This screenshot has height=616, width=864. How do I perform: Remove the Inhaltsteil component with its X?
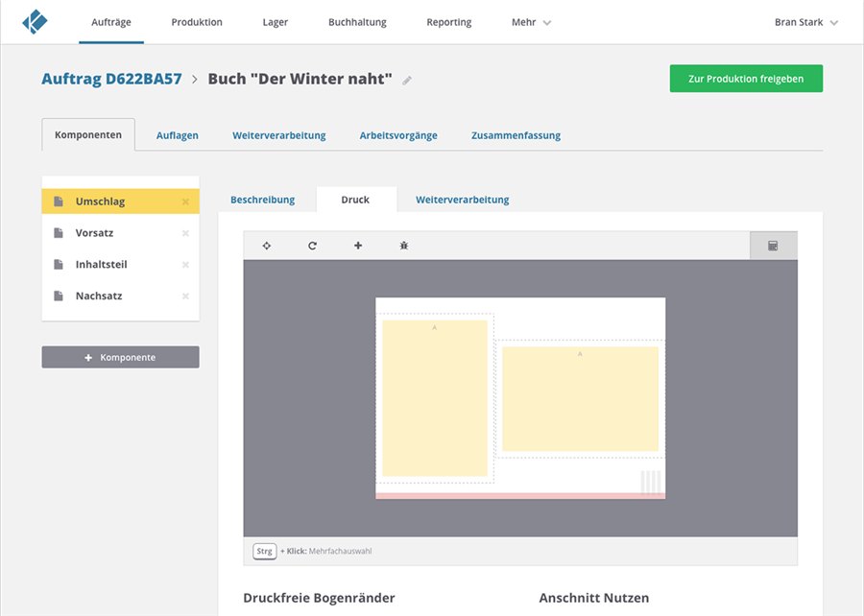tap(185, 265)
